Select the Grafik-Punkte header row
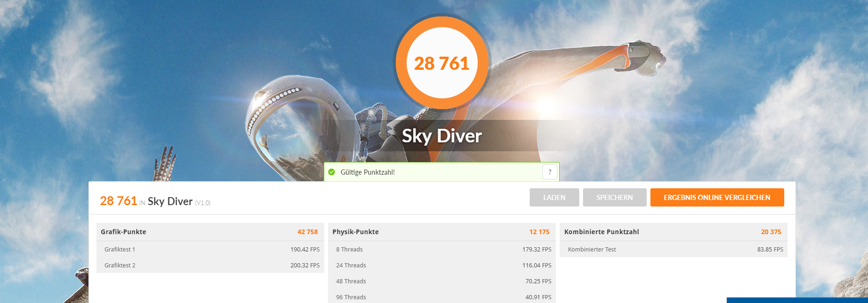868x303 pixels. tap(210, 232)
